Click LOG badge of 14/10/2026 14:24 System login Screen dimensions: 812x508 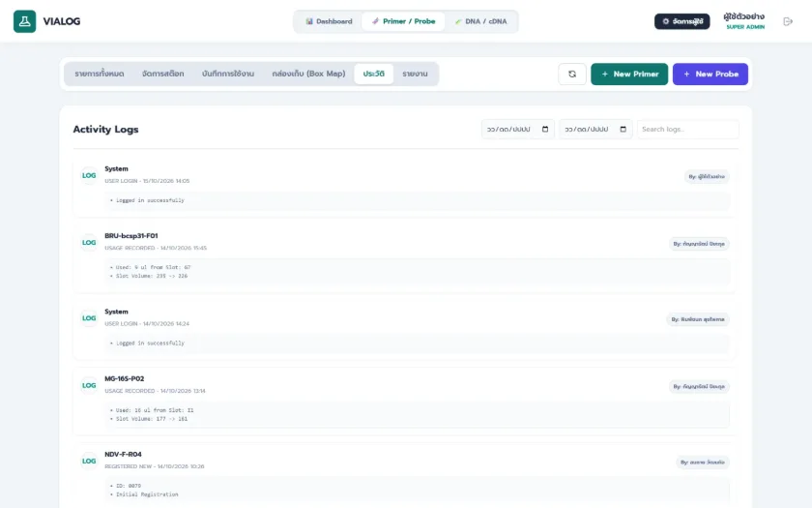coord(89,318)
